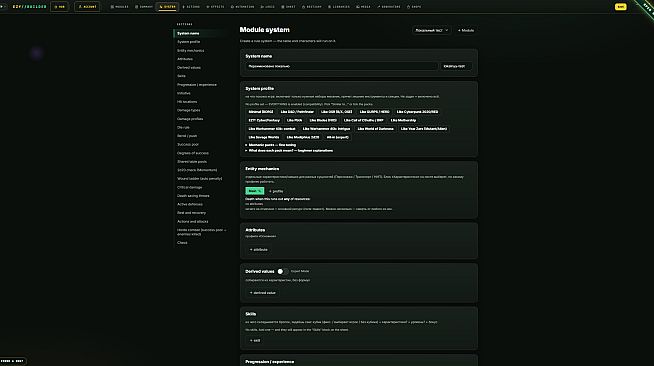Jump to Initiative in sidebar

184,93
